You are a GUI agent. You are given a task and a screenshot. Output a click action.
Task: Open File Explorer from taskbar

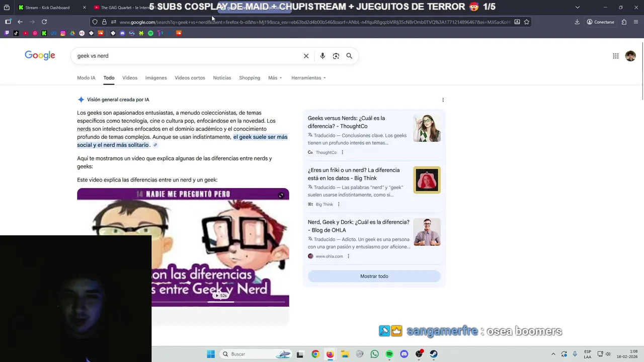coord(345,354)
